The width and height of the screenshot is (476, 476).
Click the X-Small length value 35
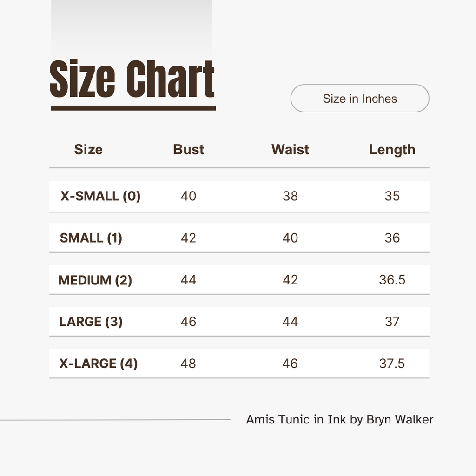[x=392, y=196]
